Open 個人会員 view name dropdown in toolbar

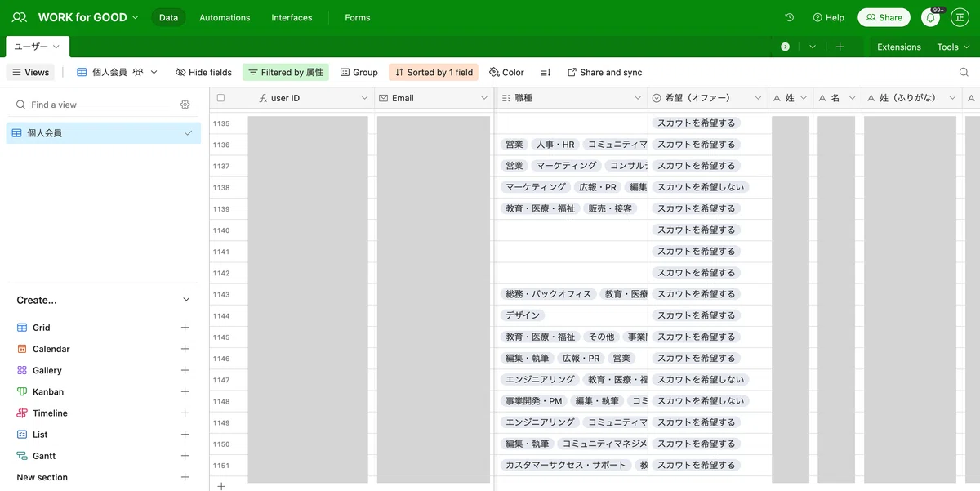pyautogui.click(x=154, y=72)
